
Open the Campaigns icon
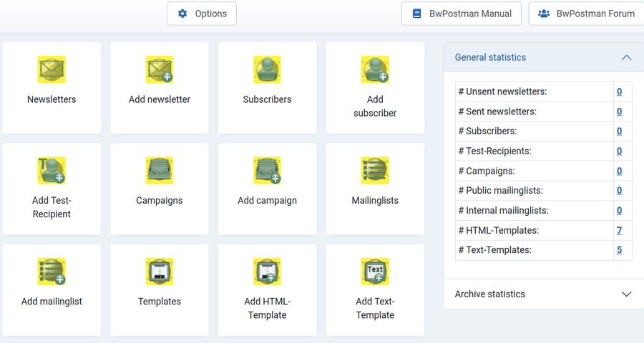coord(160,171)
